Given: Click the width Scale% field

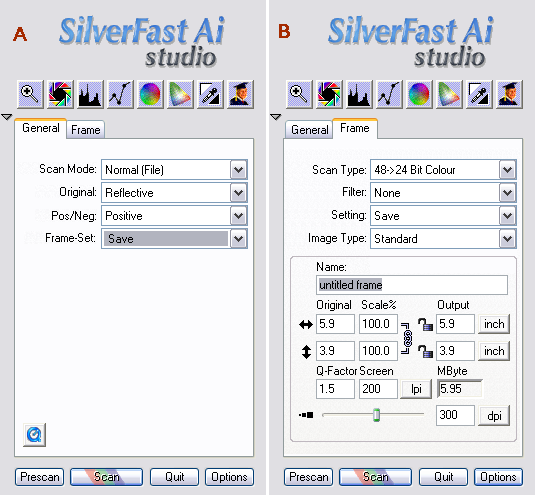Looking at the screenshot, I should 378,324.
